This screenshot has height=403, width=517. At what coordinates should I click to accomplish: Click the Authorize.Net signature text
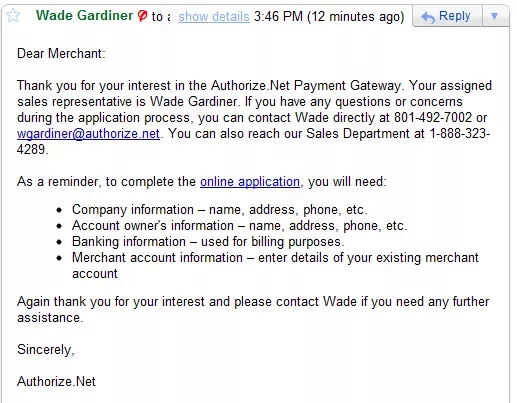56,381
